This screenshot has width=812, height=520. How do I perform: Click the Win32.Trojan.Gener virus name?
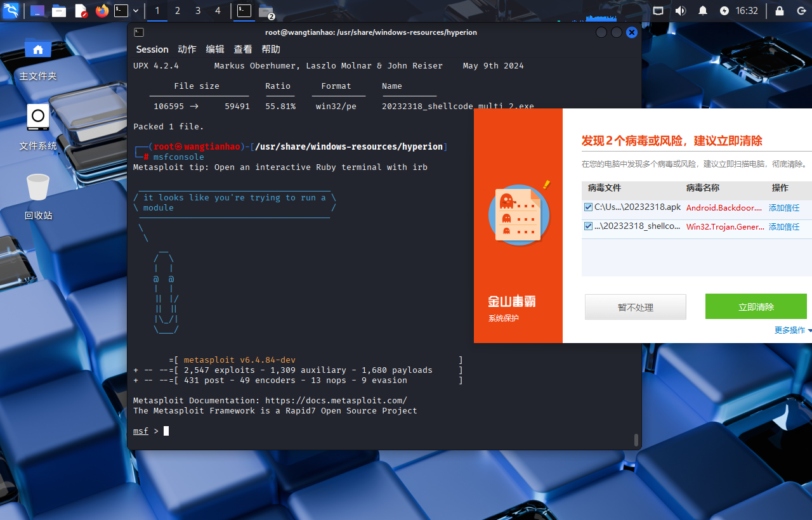pos(725,226)
